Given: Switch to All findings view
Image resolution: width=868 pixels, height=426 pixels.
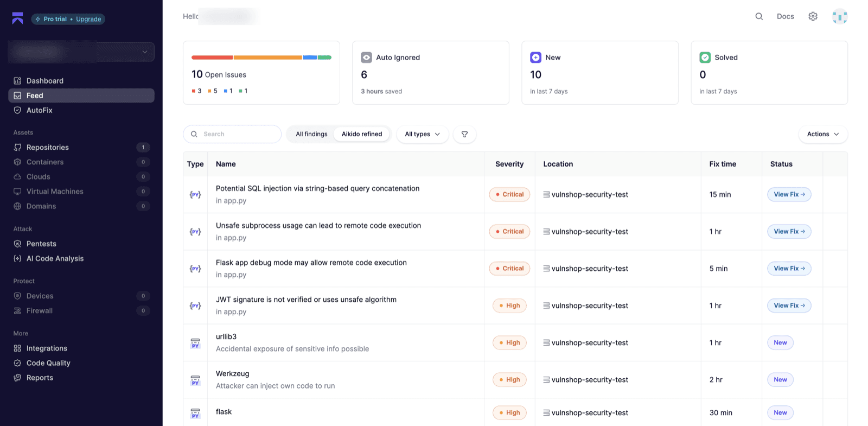Looking at the screenshot, I should point(311,134).
